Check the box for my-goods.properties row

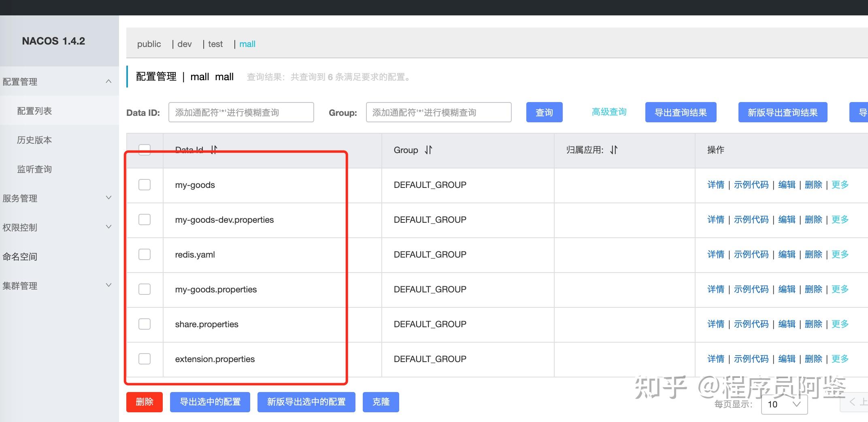(x=145, y=289)
